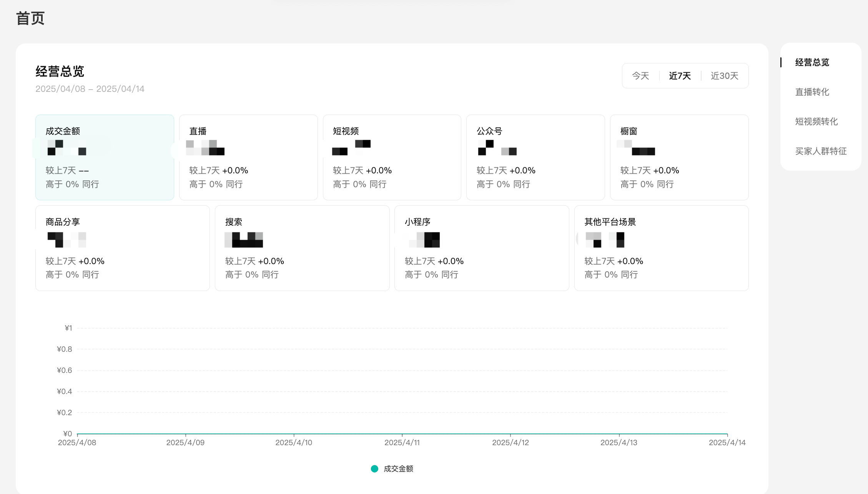Switch to 近30天 time range
Screen dimensions: 868x494
click(724, 76)
